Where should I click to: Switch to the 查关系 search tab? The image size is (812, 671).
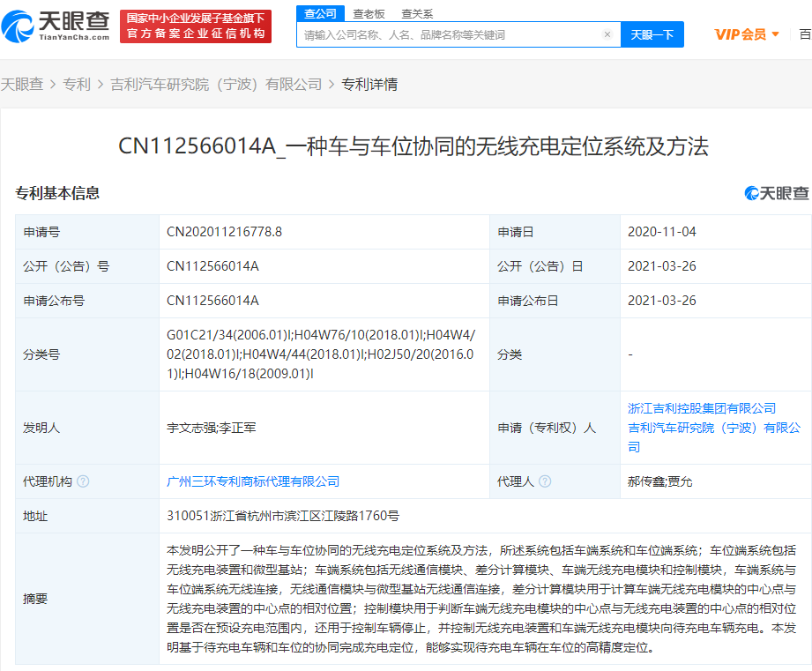coord(417,13)
